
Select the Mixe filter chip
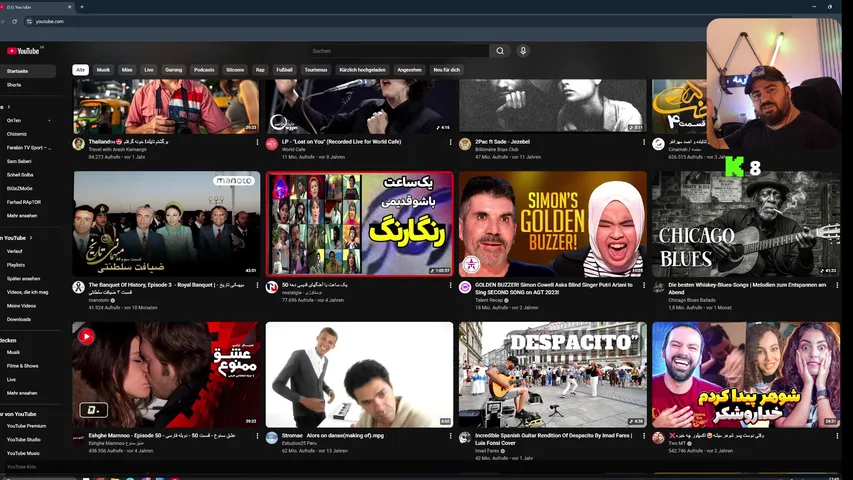tap(127, 70)
